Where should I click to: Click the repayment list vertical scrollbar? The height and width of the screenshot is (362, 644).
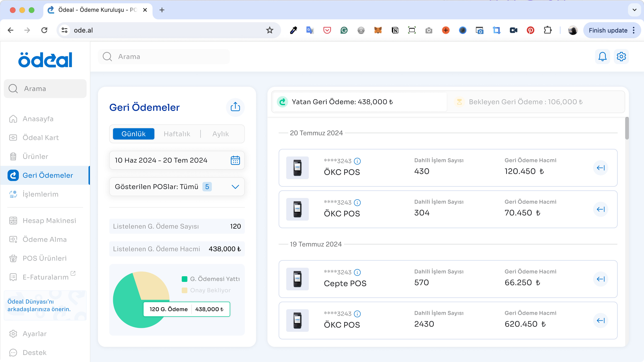[x=627, y=128]
